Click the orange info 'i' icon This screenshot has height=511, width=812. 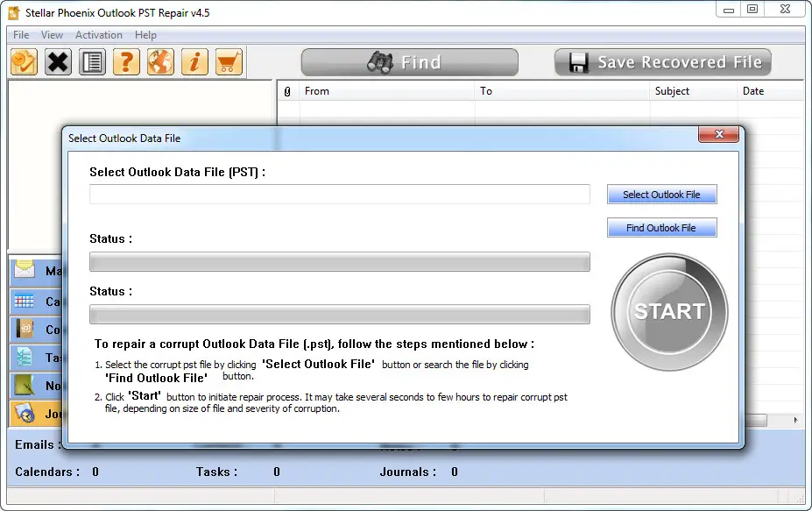194,62
